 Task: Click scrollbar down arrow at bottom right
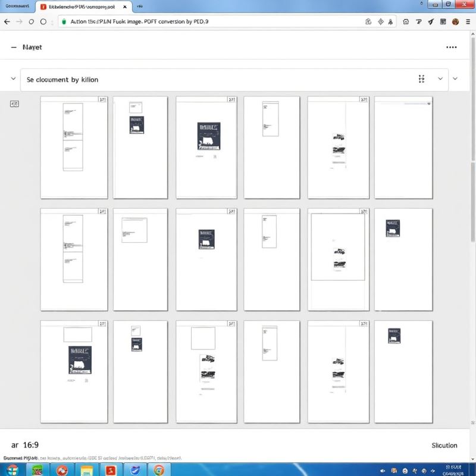tap(472, 459)
